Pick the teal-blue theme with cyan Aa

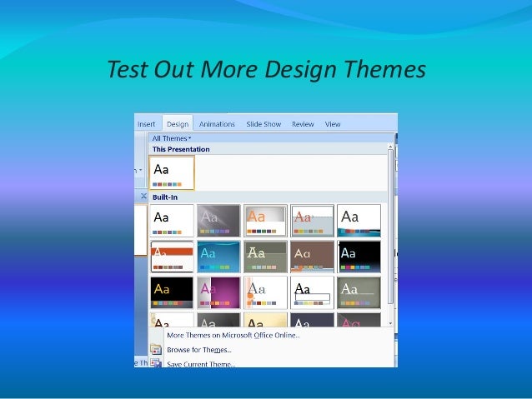(x=218, y=257)
